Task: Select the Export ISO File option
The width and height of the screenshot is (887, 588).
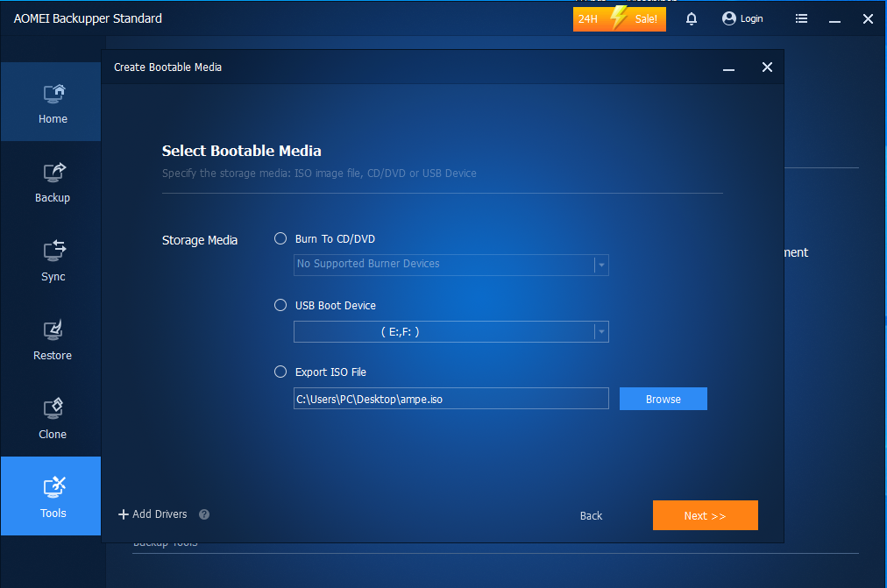Action: pos(280,372)
